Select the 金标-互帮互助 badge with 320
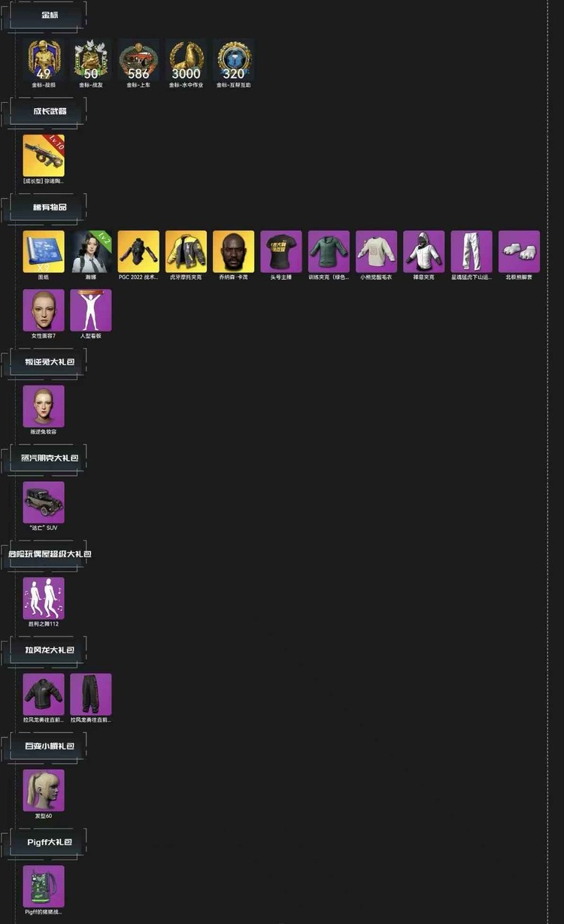The image size is (564, 924). pos(233,59)
